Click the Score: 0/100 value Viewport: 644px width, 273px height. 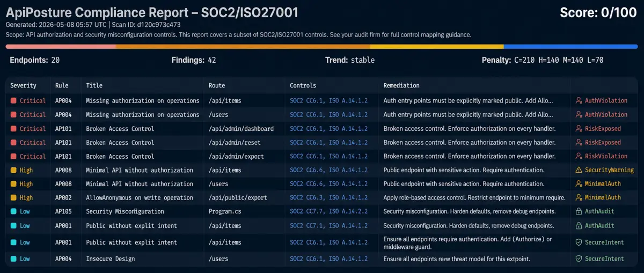click(x=598, y=13)
